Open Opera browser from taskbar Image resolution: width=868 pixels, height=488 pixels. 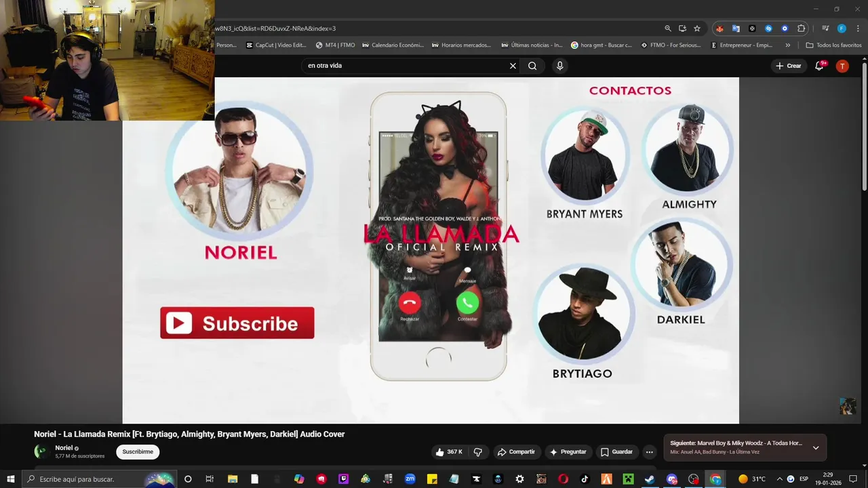pos(563,479)
